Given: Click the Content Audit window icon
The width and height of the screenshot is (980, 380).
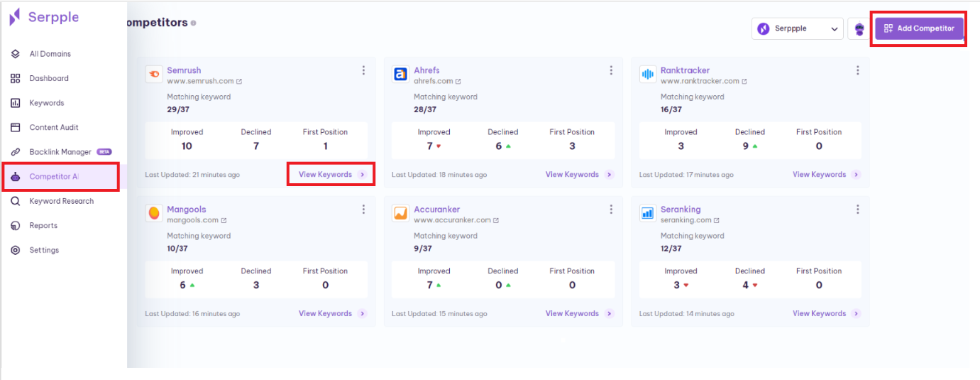Looking at the screenshot, I should (16, 127).
